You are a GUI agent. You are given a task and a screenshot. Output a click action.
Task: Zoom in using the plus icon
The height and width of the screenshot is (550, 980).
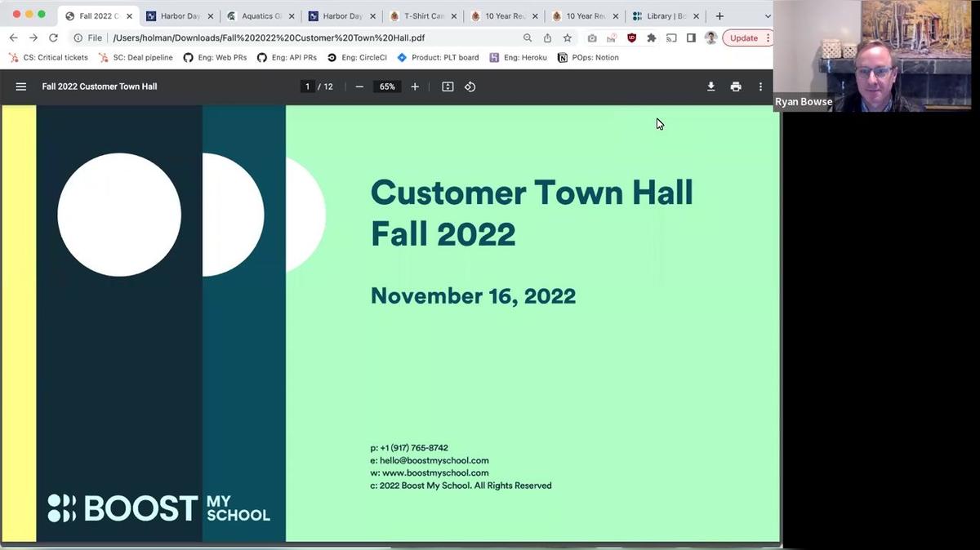pos(415,86)
